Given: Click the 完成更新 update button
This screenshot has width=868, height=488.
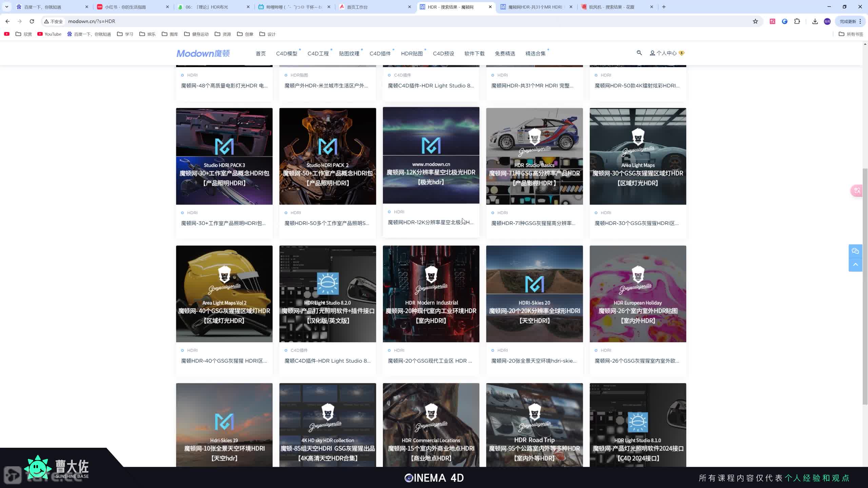Looking at the screenshot, I should [x=848, y=21].
